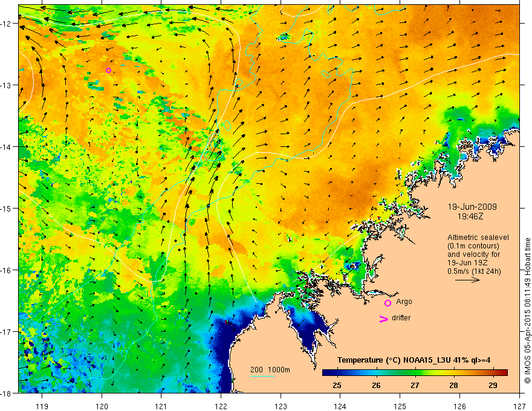This screenshot has height=411, width=532.
Task: Click the '(0.1m contours)' text
Action: click(473, 246)
